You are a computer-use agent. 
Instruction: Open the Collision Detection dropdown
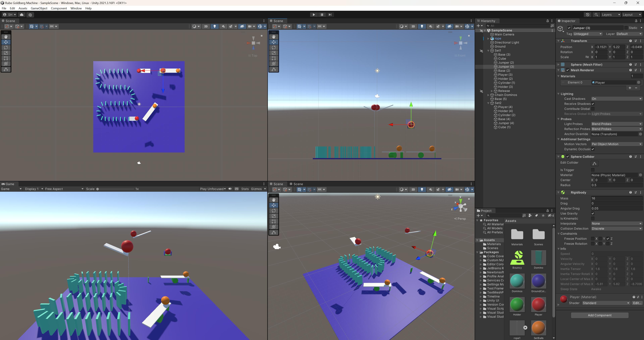616,228
